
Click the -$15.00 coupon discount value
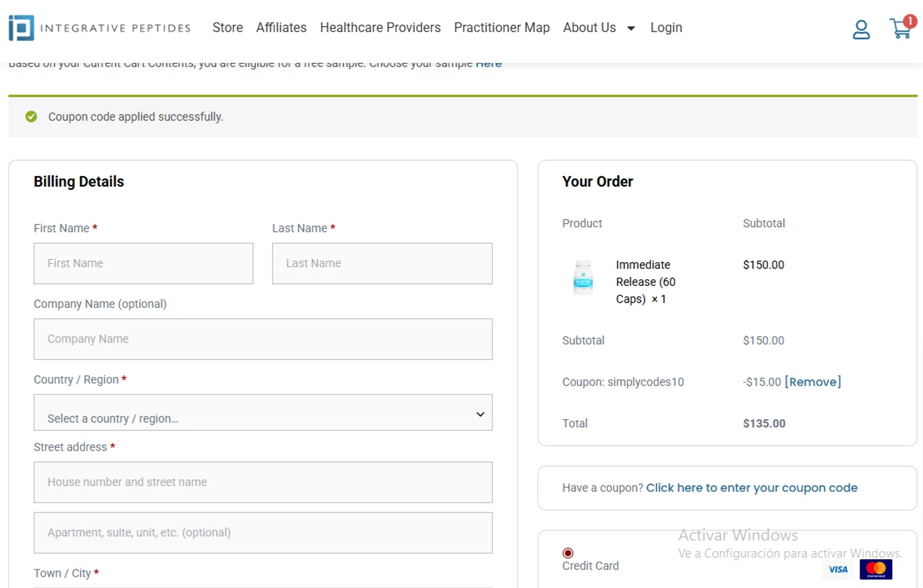[x=762, y=382]
